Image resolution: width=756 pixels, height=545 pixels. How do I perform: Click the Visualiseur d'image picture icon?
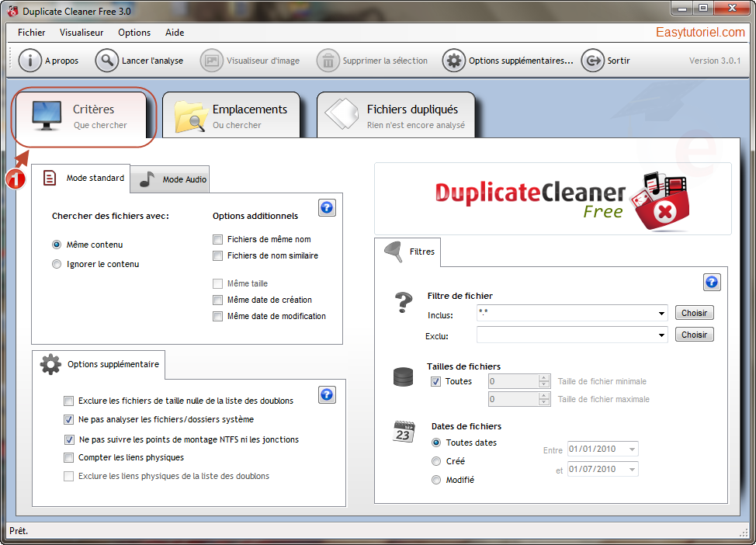[212, 61]
